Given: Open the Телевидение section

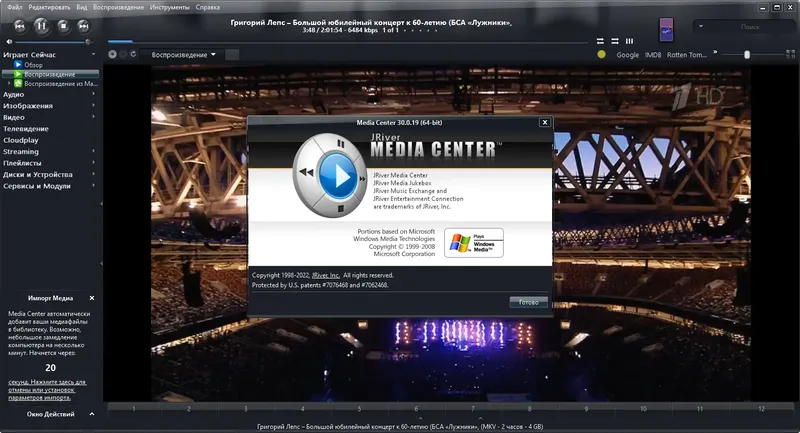Looking at the screenshot, I should [x=26, y=129].
